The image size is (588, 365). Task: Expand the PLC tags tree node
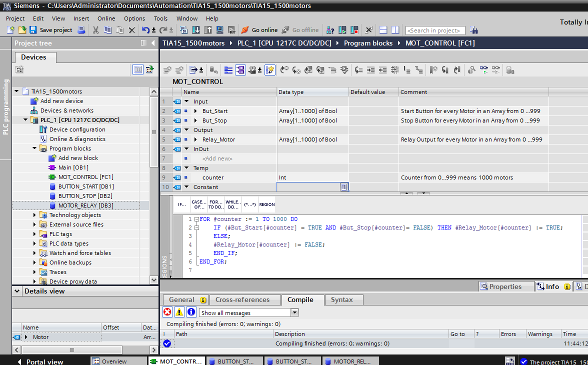point(34,234)
